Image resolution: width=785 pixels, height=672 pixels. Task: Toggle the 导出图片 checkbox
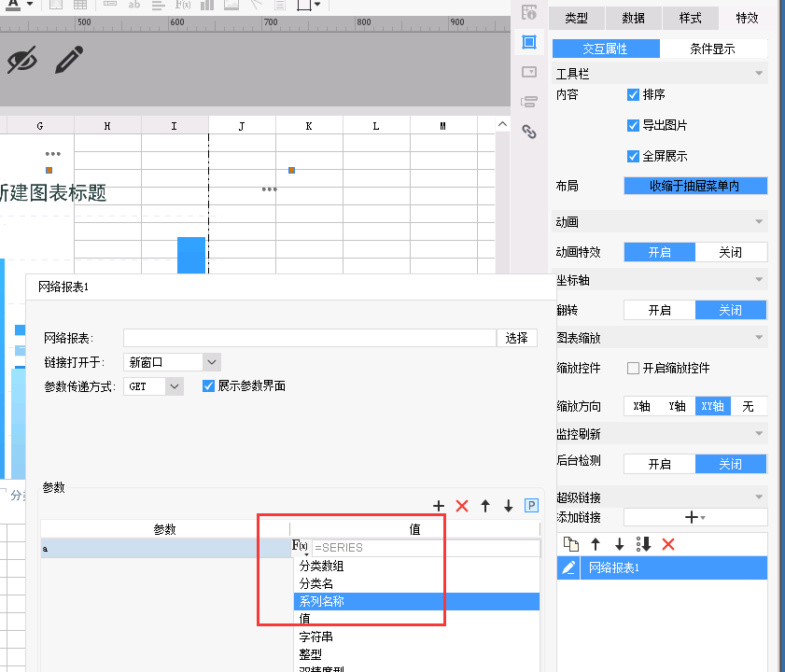pos(634,125)
